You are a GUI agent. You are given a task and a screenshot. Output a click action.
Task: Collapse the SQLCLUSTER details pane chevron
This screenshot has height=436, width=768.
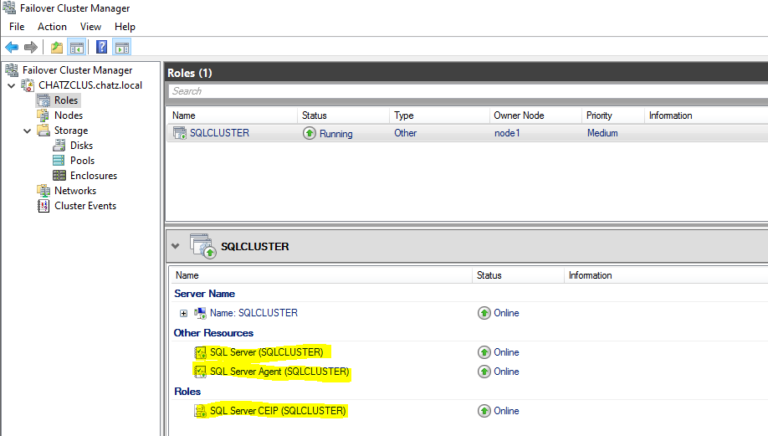click(x=176, y=245)
